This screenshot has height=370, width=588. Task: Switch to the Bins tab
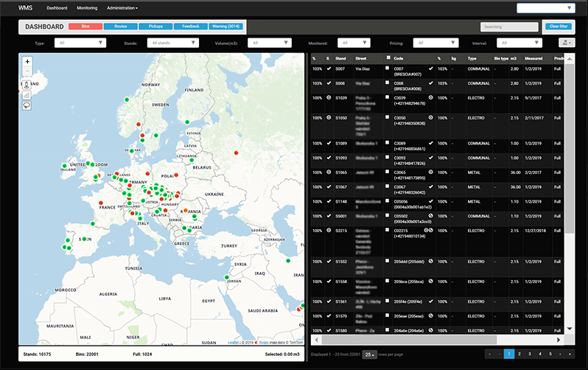(x=85, y=27)
